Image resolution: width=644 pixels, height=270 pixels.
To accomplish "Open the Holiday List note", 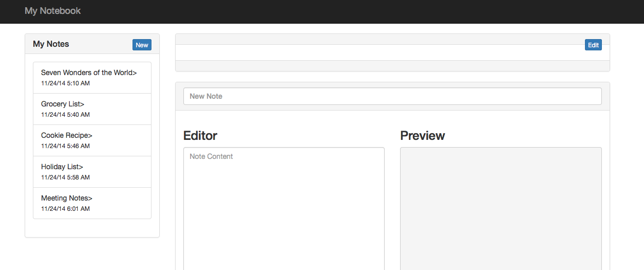I will click(x=92, y=172).
